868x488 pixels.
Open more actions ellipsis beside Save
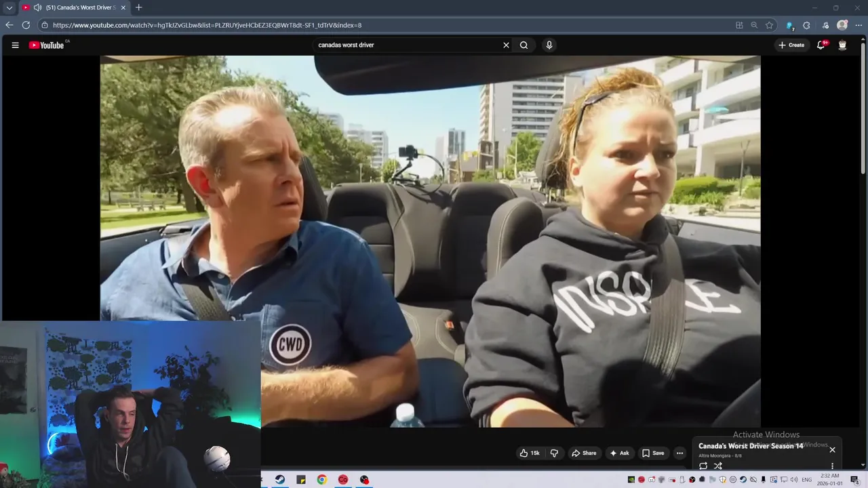(x=679, y=453)
